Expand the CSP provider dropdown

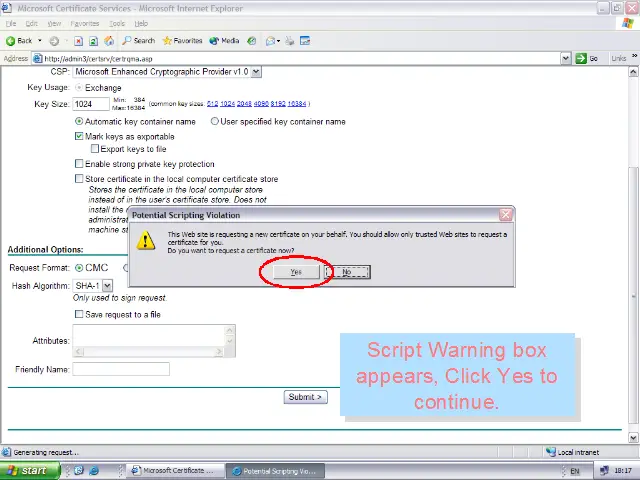[x=256, y=72]
